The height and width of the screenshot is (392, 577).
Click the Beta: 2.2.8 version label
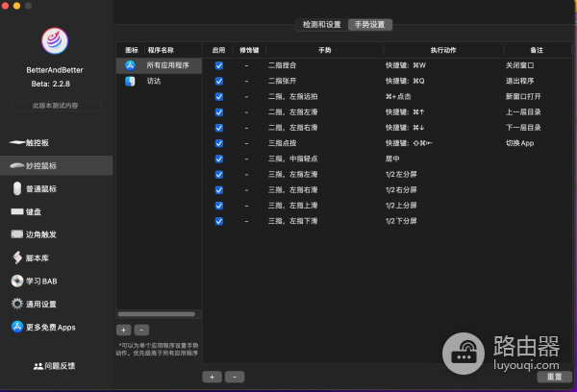click(51, 84)
